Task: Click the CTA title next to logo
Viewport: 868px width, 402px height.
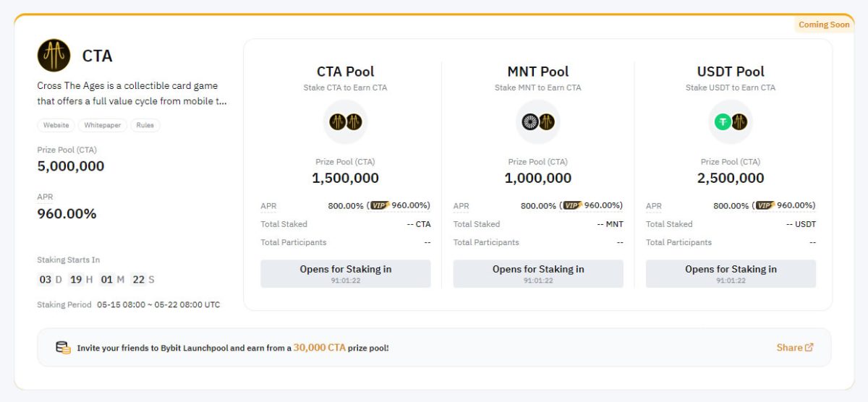Action: [98, 56]
